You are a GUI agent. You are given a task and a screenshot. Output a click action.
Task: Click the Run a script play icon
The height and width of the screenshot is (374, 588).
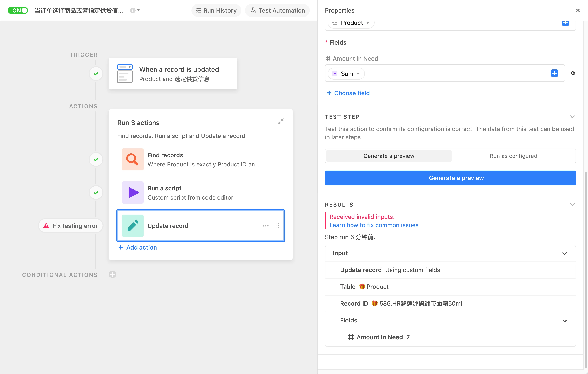(x=133, y=193)
